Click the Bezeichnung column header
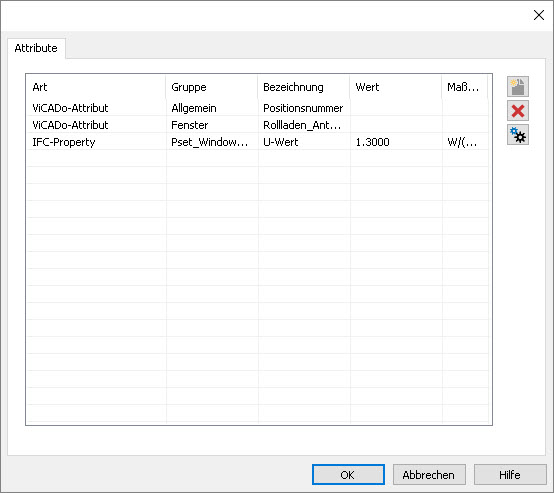The height and width of the screenshot is (493, 554). click(x=304, y=87)
